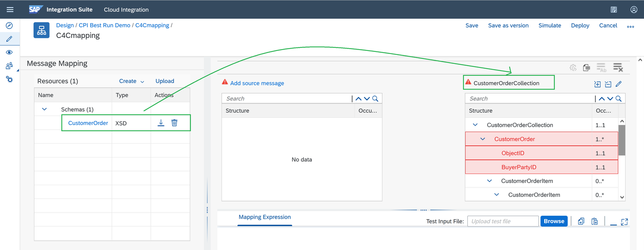The height and width of the screenshot is (250, 644).
Task: Click delete all mappings icon
Action: point(618,67)
